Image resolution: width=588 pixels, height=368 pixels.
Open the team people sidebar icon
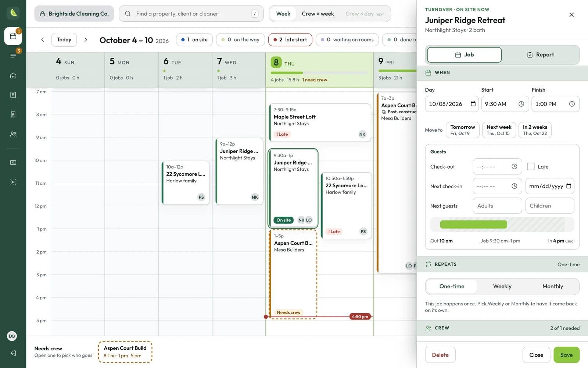13,134
